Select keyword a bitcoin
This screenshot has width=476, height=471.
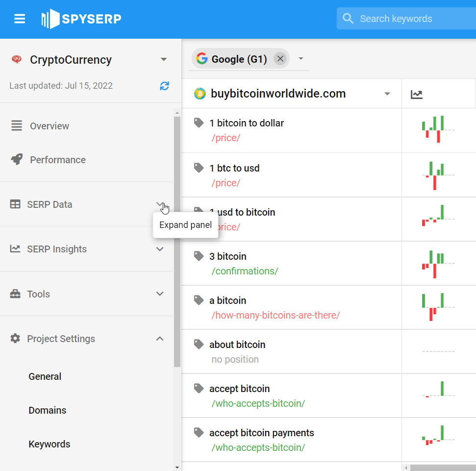pos(227,300)
